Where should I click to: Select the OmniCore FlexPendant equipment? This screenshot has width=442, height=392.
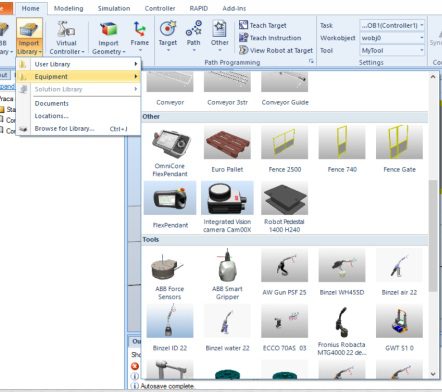click(170, 152)
